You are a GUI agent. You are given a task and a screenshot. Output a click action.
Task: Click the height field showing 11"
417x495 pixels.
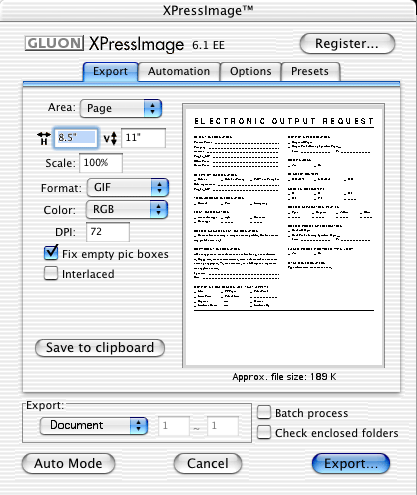(143, 138)
